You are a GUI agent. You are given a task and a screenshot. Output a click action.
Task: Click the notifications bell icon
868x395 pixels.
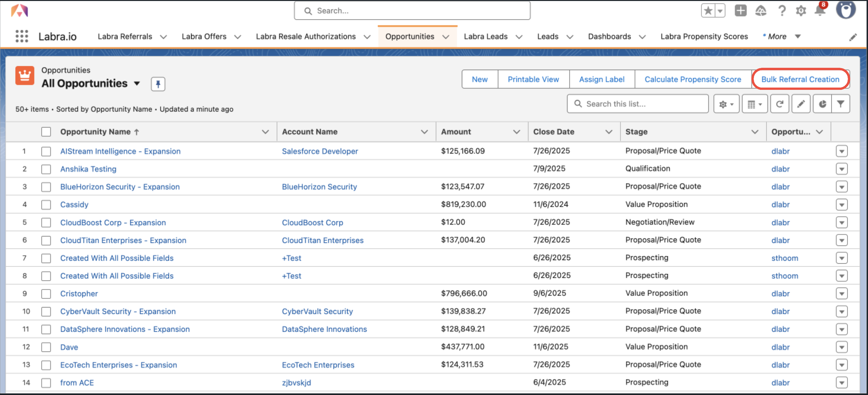point(819,11)
